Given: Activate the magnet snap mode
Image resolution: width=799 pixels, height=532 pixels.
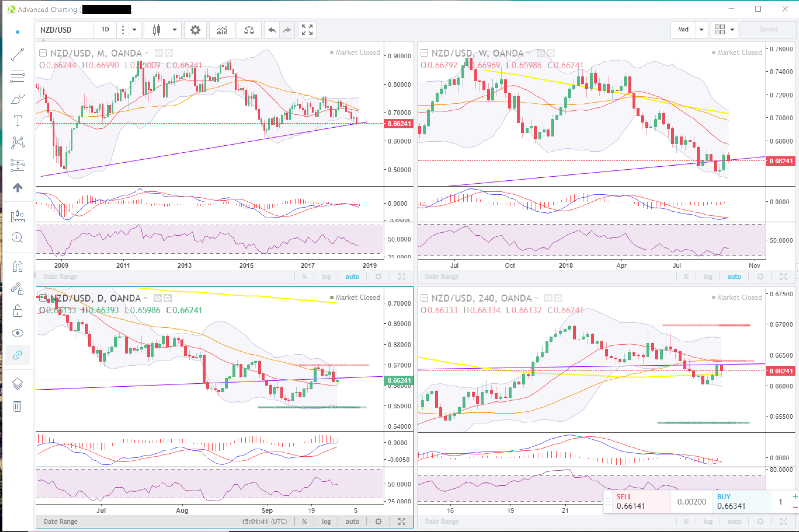Looking at the screenshot, I should click(17, 267).
